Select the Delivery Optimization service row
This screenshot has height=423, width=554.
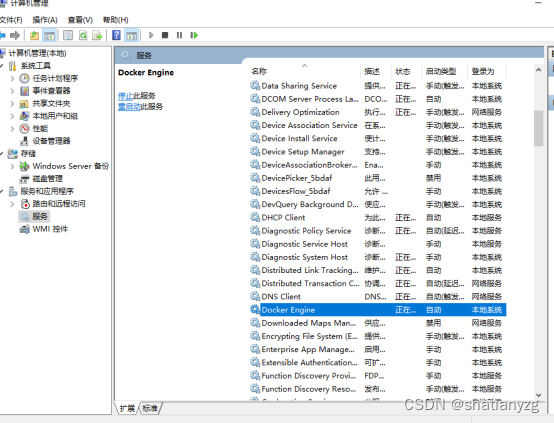coord(378,112)
